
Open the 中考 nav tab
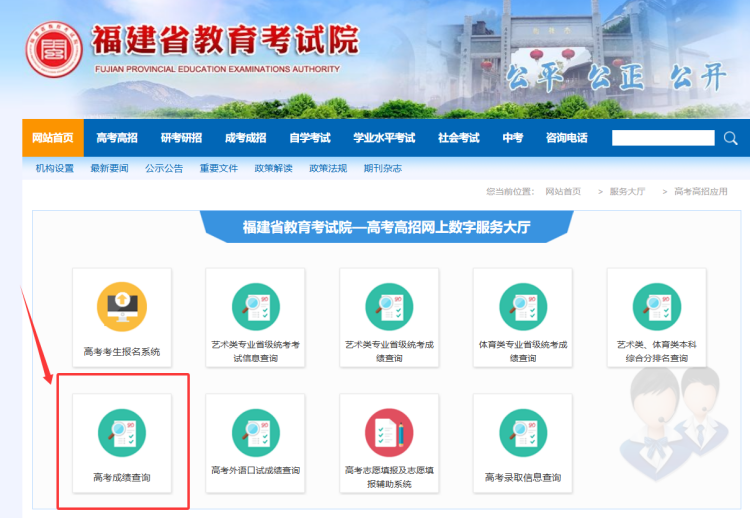pos(513,138)
